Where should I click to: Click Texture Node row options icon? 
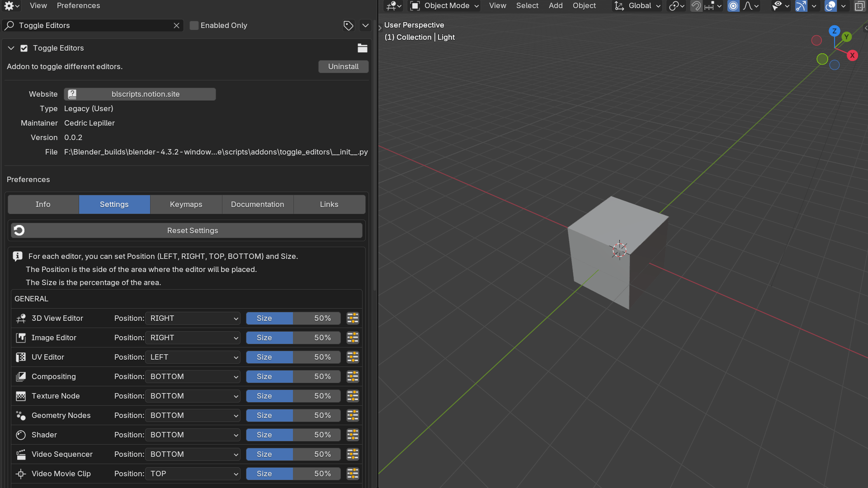click(x=353, y=396)
